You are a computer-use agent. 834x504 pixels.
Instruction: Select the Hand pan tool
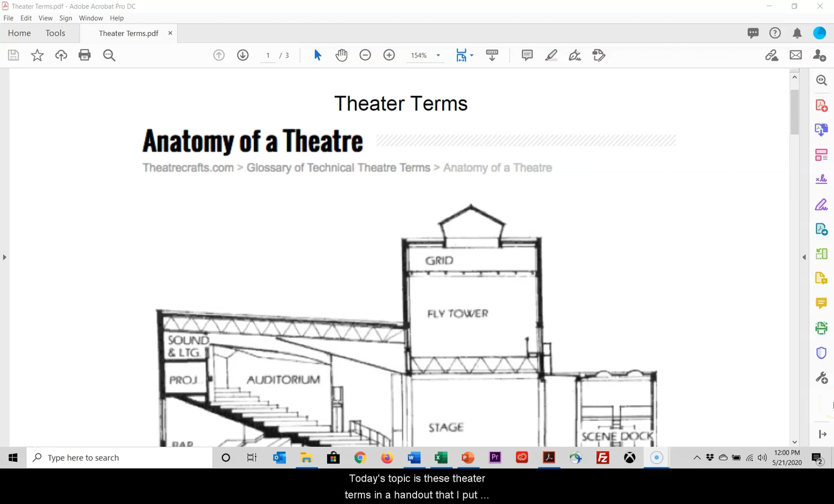[341, 55]
